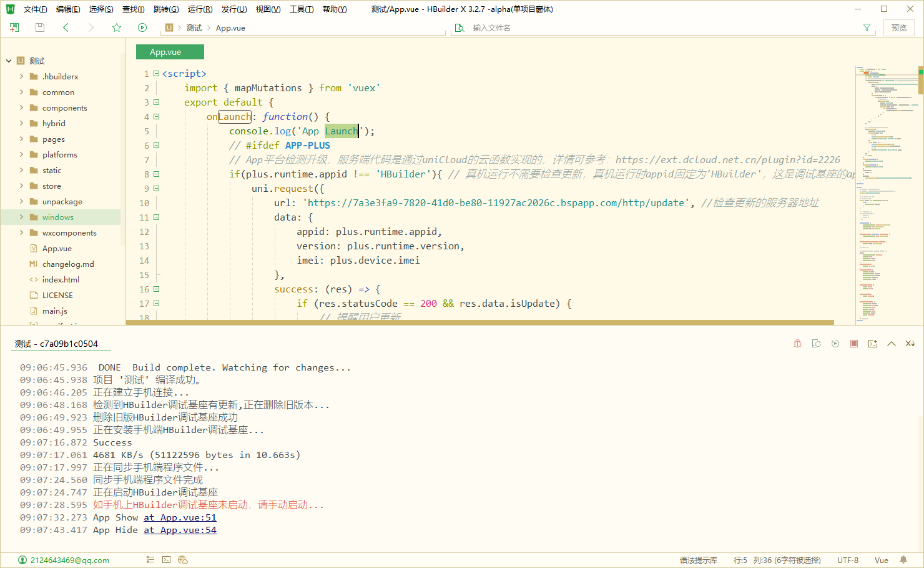This screenshot has width=924, height=568.
Task: Click the notification bell in status bar
Action: coord(903,560)
